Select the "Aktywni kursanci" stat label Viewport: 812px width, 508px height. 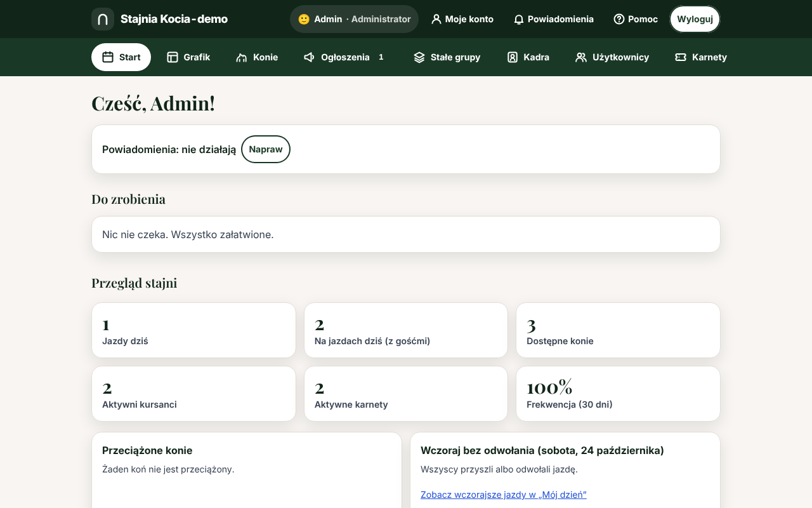pyautogui.click(x=140, y=404)
